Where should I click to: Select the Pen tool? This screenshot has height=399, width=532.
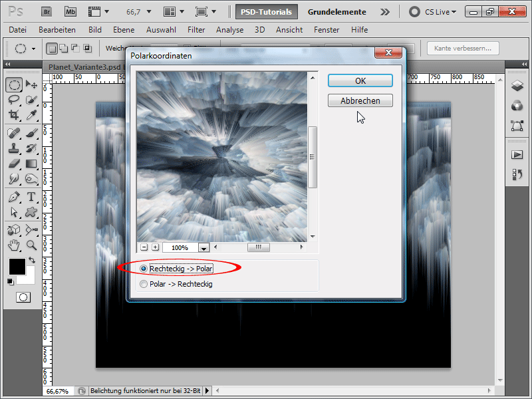point(14,197)
